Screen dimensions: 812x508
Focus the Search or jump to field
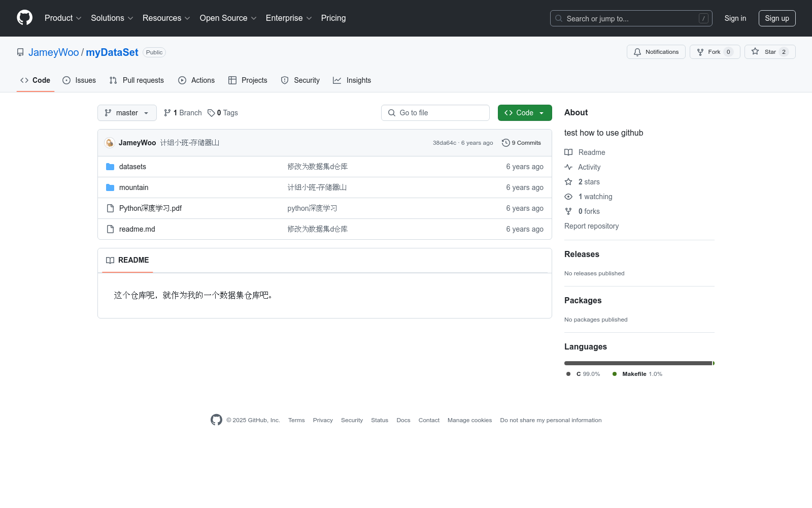click(x=631, y=18)
